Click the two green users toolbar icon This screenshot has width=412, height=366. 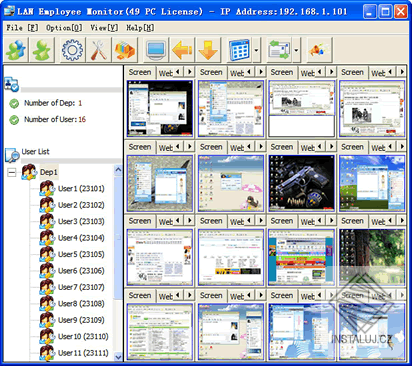(x=16, y=50)
